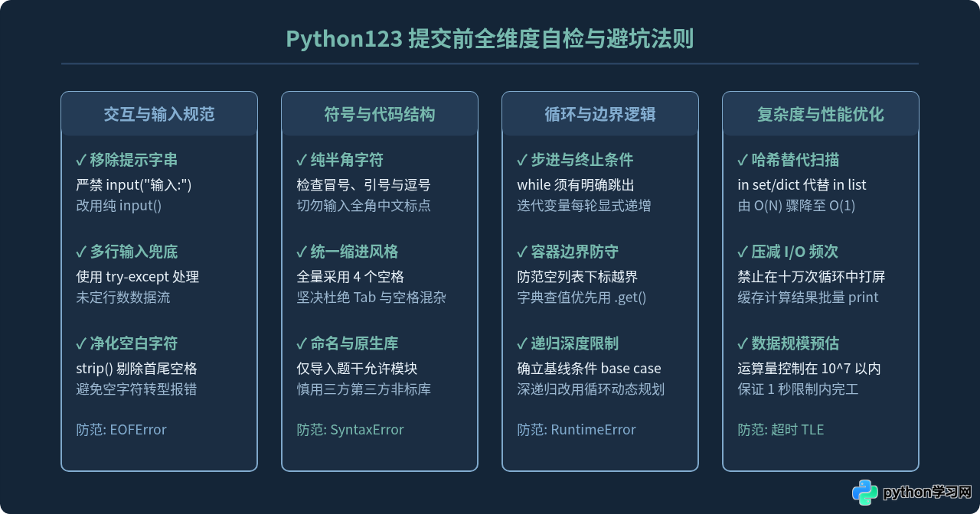Click the line 检查冒号、引号与逗号

[x=364, y=184]
